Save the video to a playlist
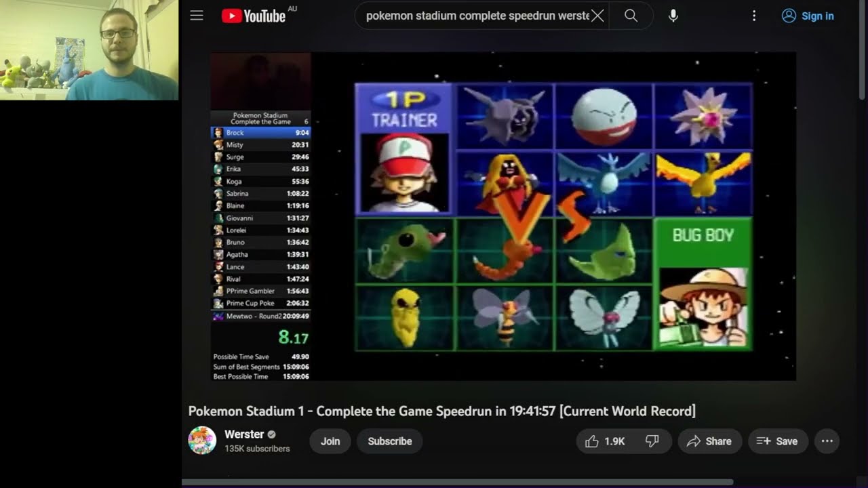The image size is (868, 488). tap(778, 441)
